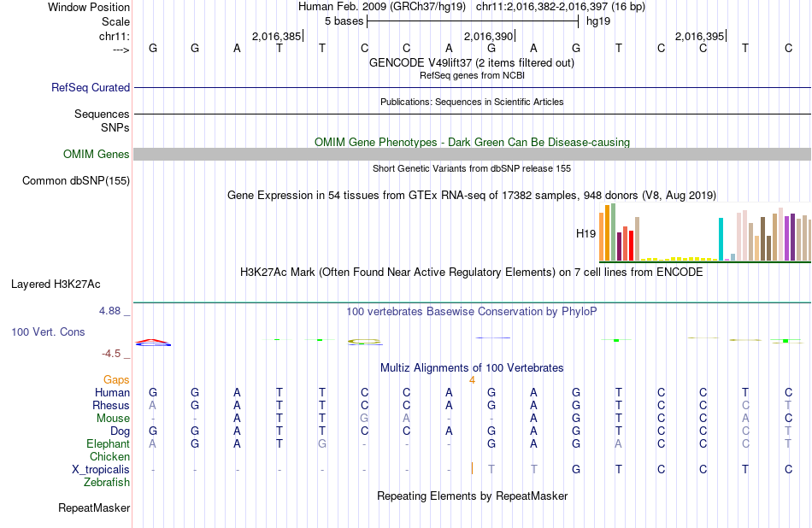Click the cyan bar in H19 expression chart

tap(721, 238)
